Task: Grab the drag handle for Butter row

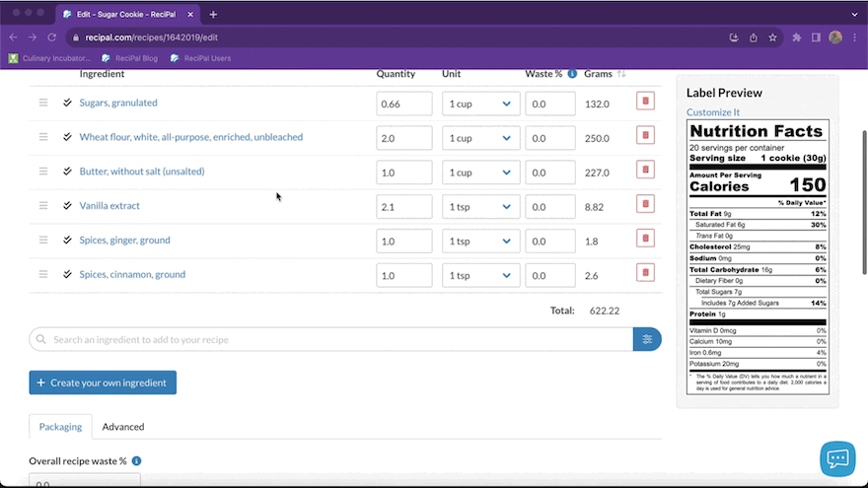Action: pyautogui.click(x=43, y=172)
